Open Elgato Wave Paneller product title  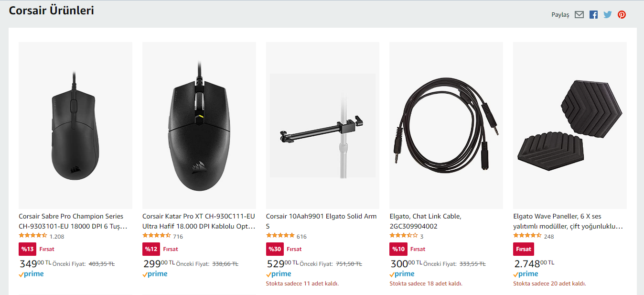[568, 221]
